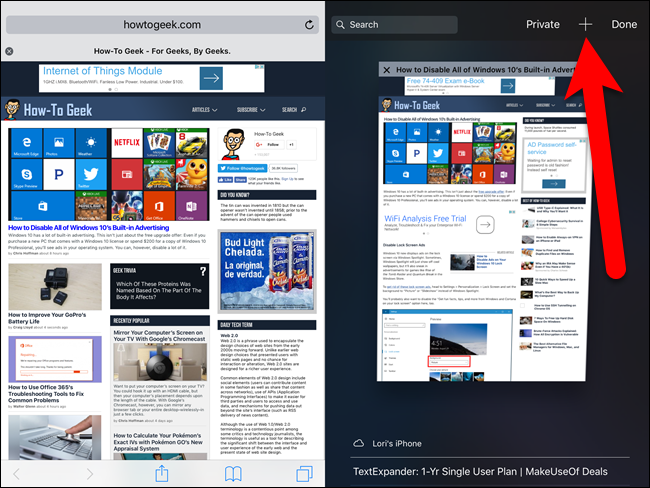The width and height of the screenshot is (650, 488).
Task: Open TextExpander MakeUseOf Deals iCloud tab
Action: (480, 471)
